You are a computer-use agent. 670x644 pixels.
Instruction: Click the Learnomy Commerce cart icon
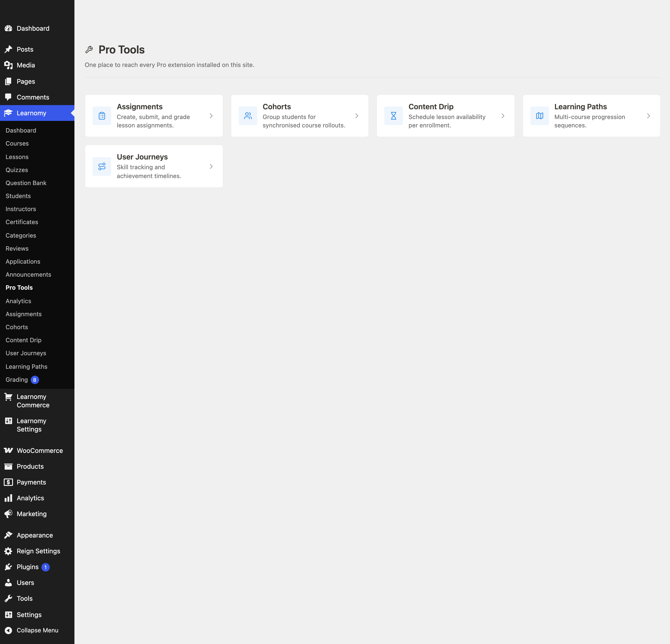8,397
